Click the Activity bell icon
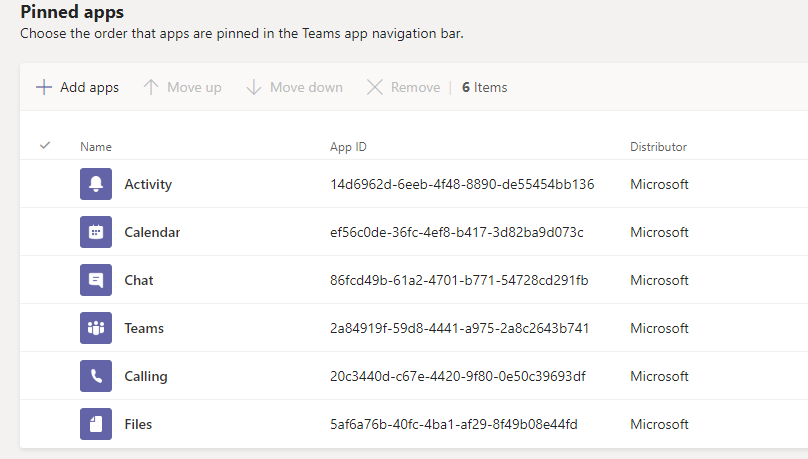Screen dimensions: 808x459 point(96,184)
